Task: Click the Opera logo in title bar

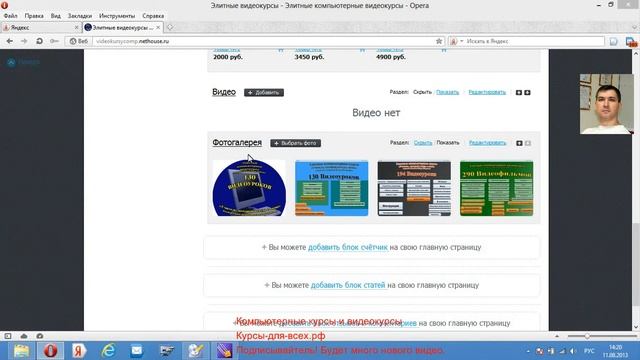Action: (4, 5)
